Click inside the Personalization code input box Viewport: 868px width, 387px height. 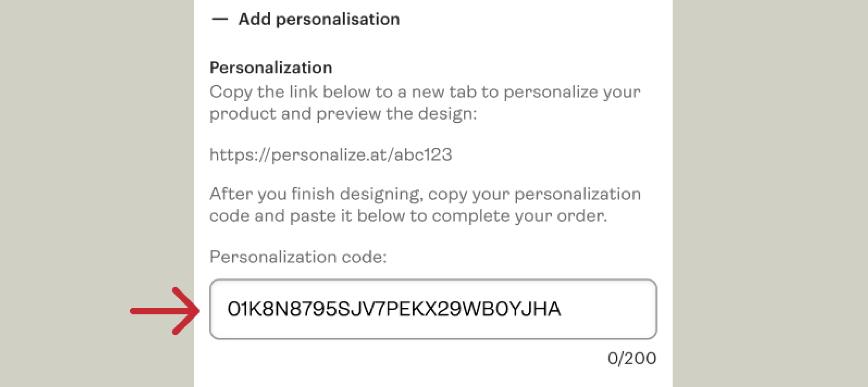(x=432, y=309)
